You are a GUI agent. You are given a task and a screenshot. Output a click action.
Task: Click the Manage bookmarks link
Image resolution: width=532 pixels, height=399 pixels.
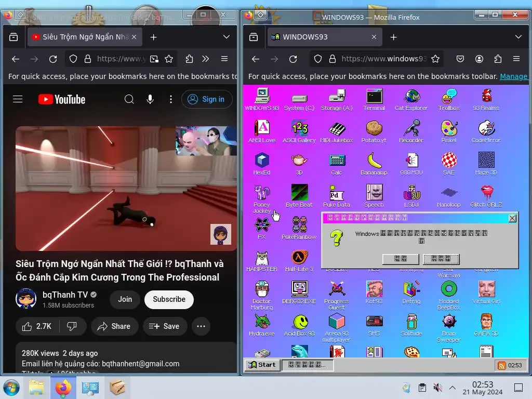(514, 76)
